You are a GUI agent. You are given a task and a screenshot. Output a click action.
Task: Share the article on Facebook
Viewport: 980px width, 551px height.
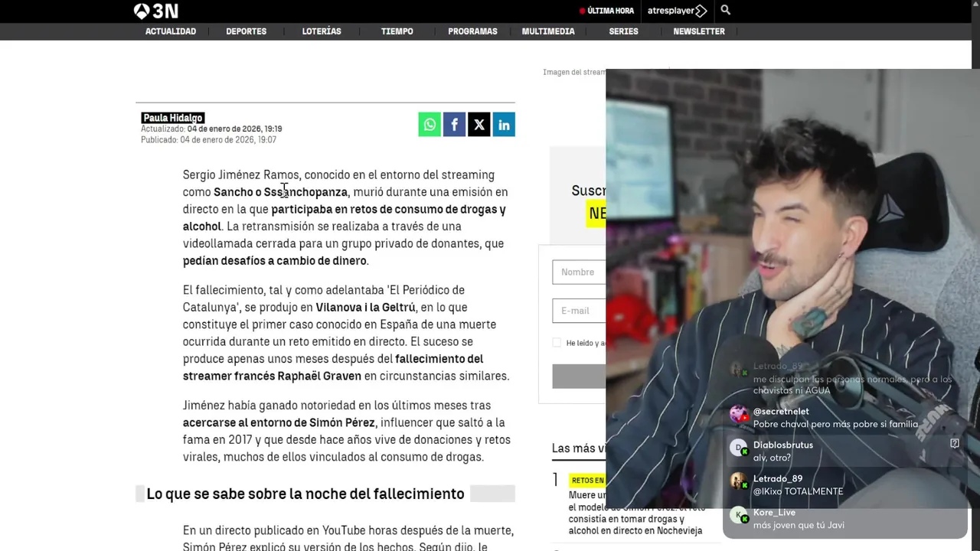454,125
